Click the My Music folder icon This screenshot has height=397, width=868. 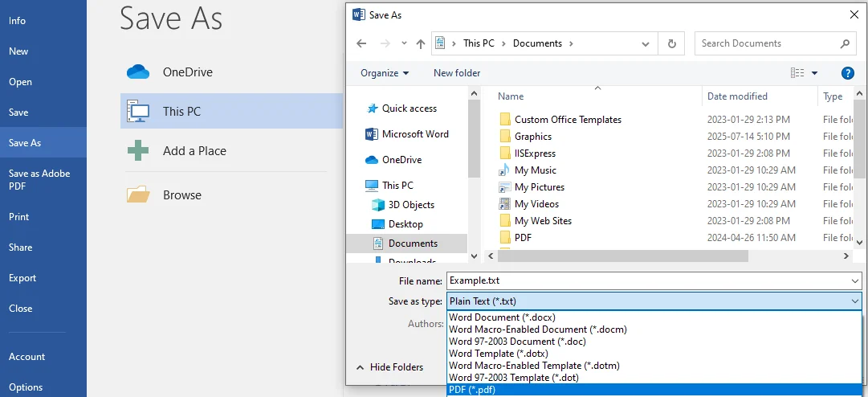tap(504, 170)
